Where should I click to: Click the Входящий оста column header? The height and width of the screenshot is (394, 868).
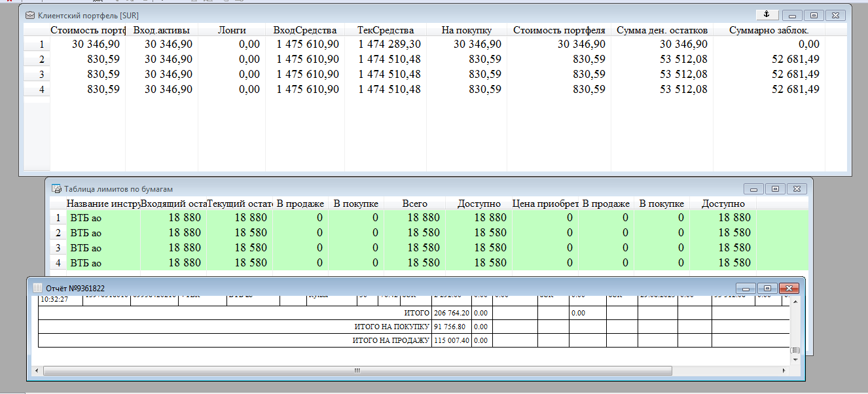click(173, 204)
